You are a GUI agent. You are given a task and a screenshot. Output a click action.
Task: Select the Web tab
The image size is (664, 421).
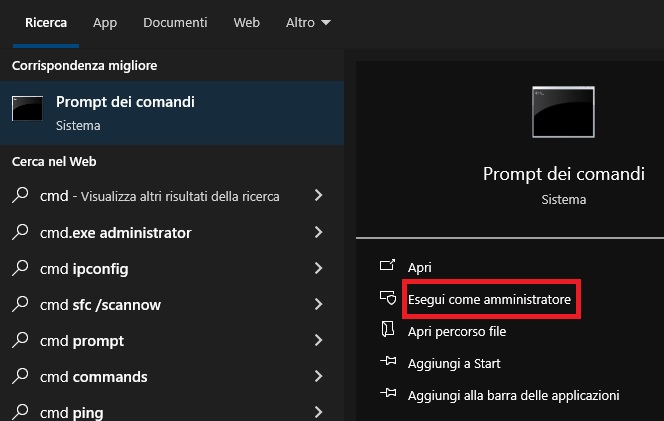(x=246, y=22)
